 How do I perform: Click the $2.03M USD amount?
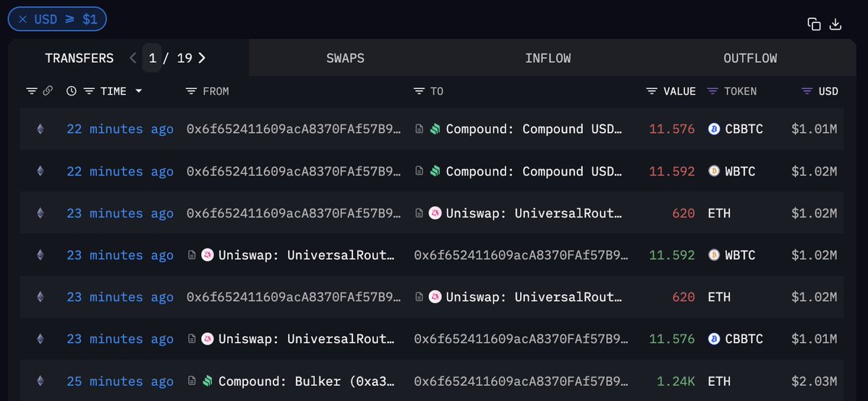[814, 381]
